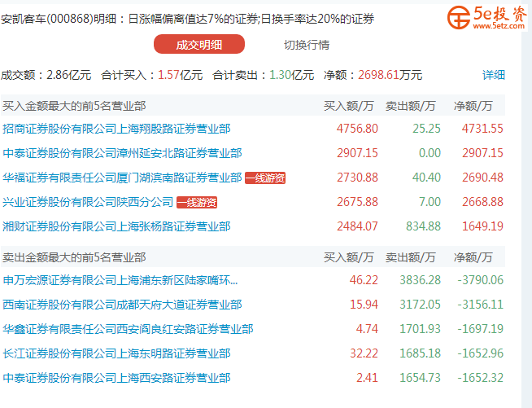Click the buy amount 2675.88
Viewport: 532px width, 408px height.
point(357,202)
